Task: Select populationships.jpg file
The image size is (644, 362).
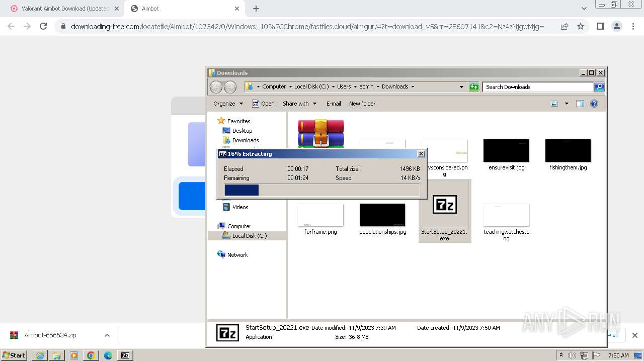Action: [x=382, y=219]
